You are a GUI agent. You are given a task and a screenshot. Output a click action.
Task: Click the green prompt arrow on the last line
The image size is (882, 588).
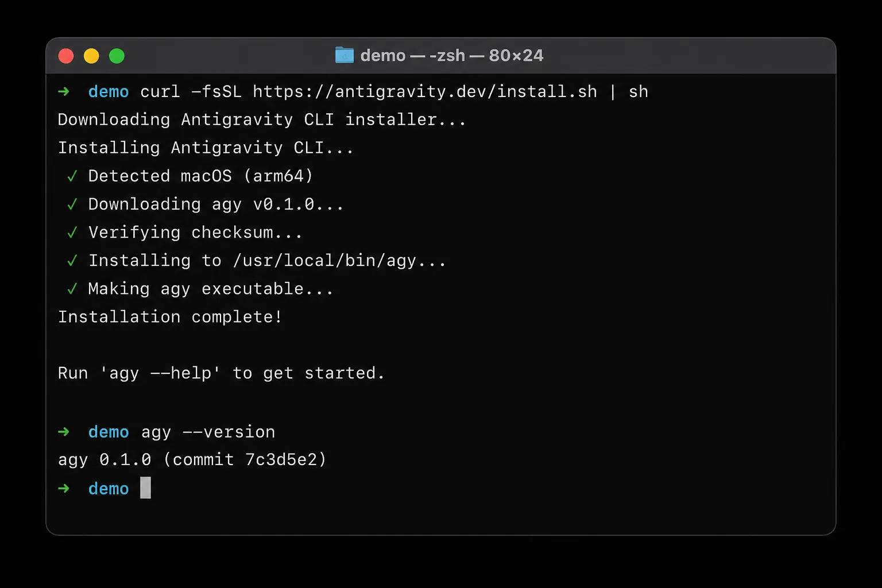coord(64,489)
